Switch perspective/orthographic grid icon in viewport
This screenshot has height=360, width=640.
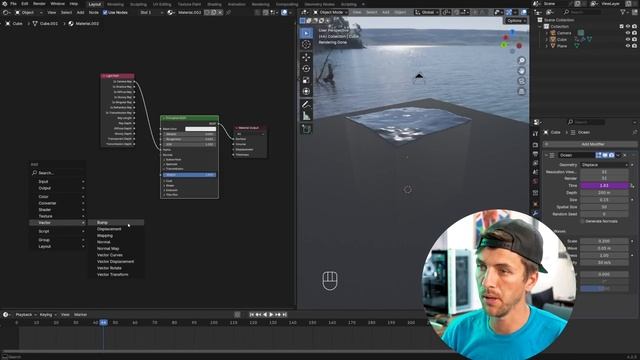coord(521,91)
